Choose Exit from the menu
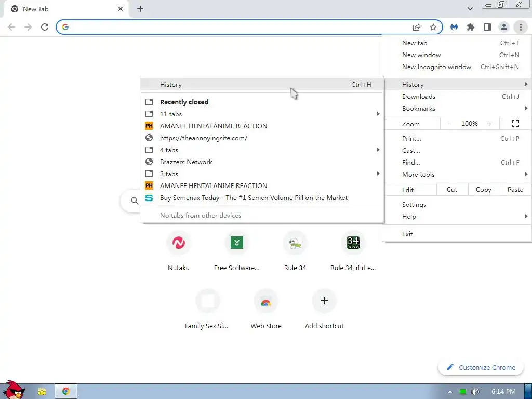 point(457,234)
